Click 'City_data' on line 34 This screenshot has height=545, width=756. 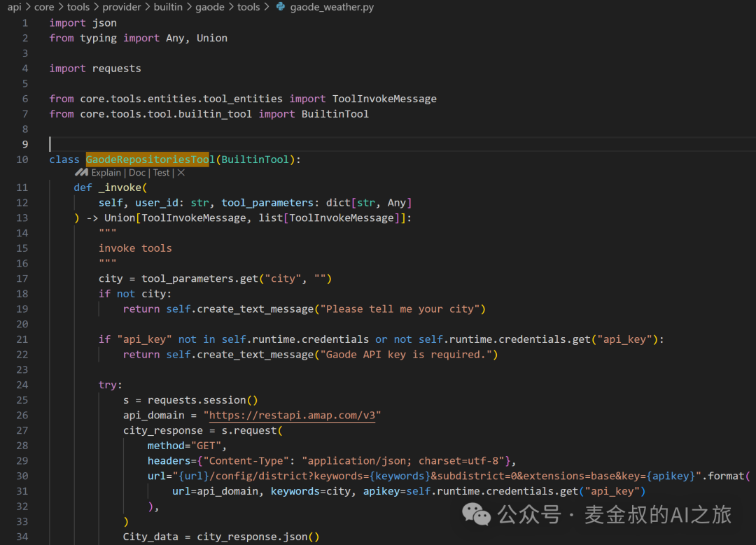point(150,537)
